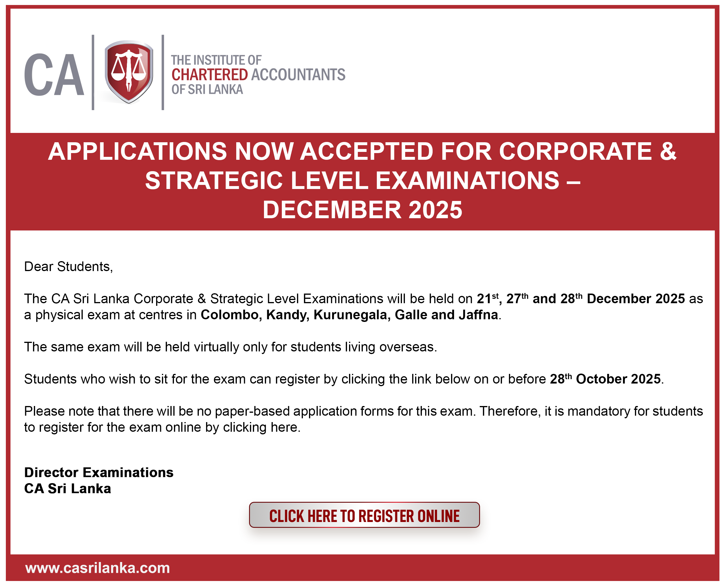Click the red word CHARTERED in the logo

click(x=210, y=74)
